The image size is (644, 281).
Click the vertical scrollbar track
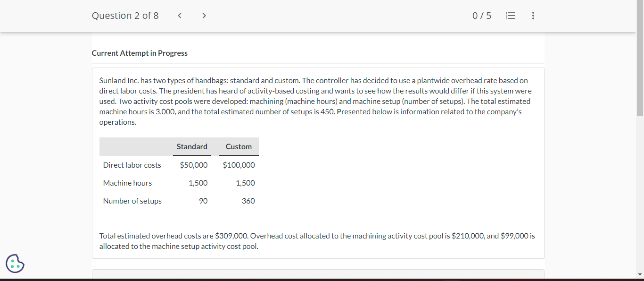tap(640, 189)
